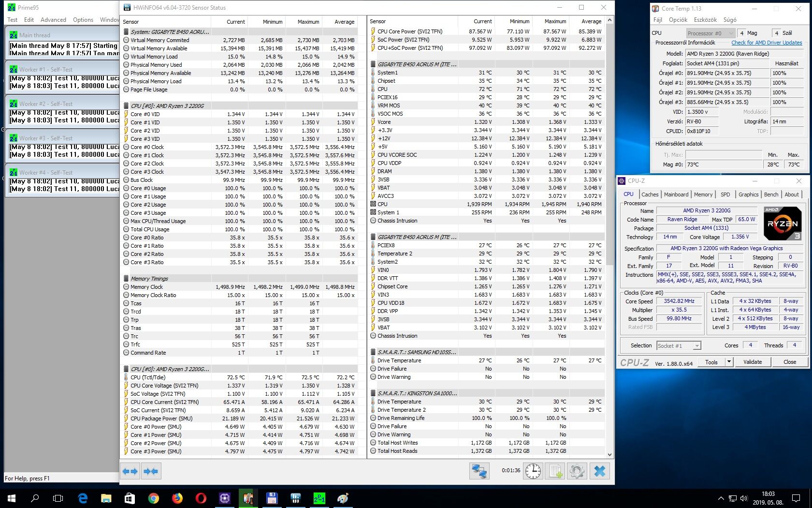
Task: Switch to CPU-Z Graphics tab
Action: pos(748,194)
